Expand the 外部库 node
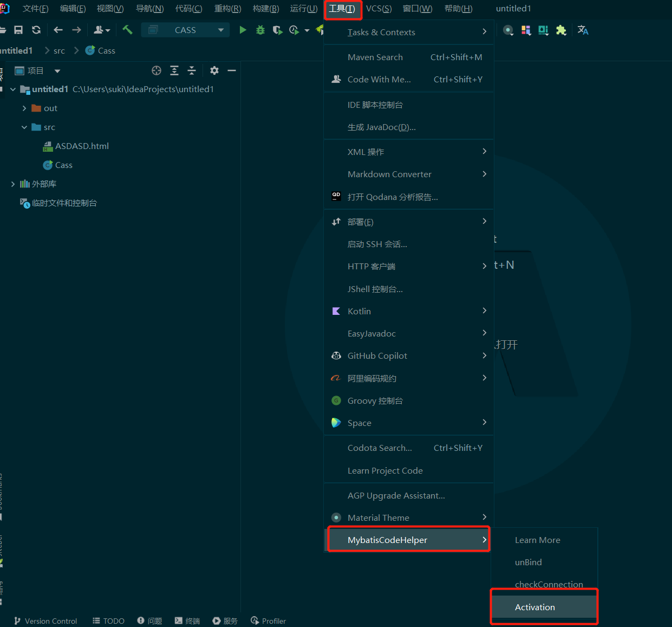672x627 pixels. pos(13,184)
